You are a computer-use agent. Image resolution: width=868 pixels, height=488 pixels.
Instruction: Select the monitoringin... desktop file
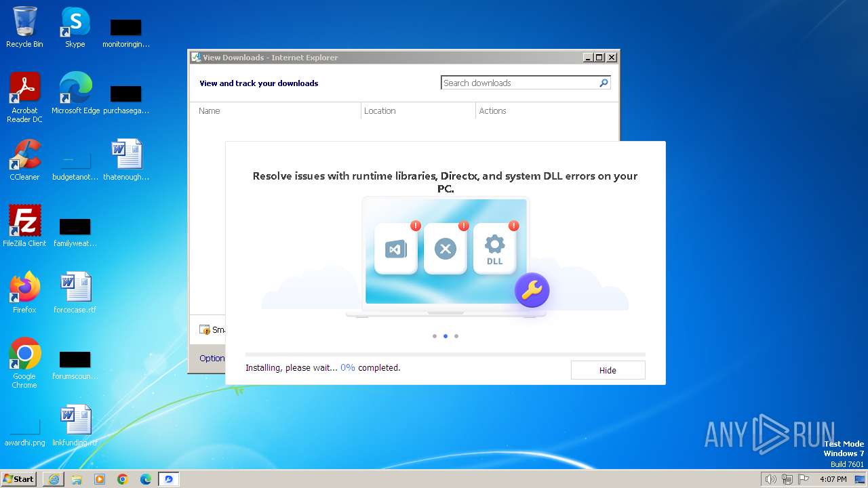[126, 33]
